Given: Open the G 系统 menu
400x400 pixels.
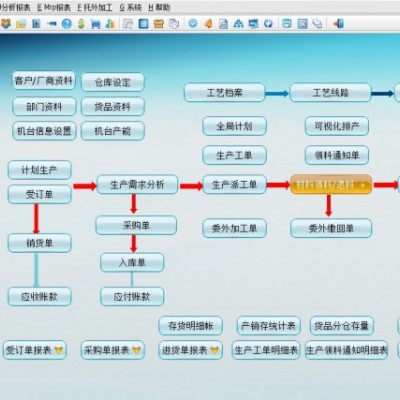Looking at the screenshot, I should tap(131, 7).
